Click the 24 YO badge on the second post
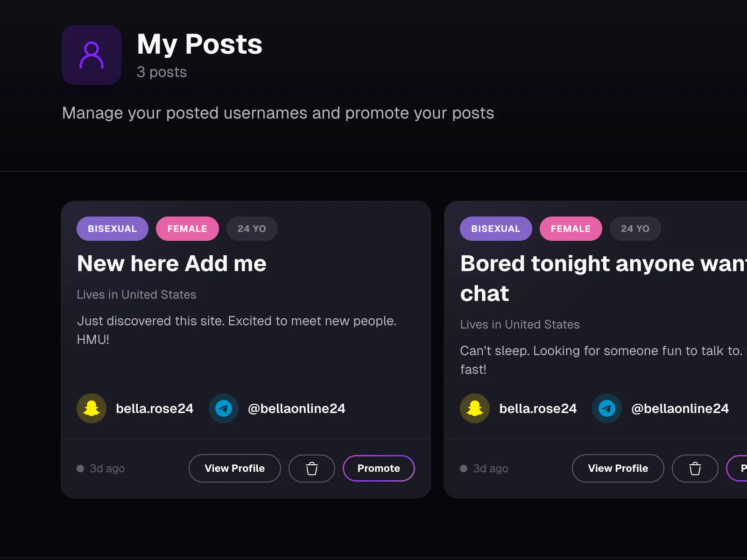The width and height of the screenshot is (747, 560). click(x=635, y=229)
